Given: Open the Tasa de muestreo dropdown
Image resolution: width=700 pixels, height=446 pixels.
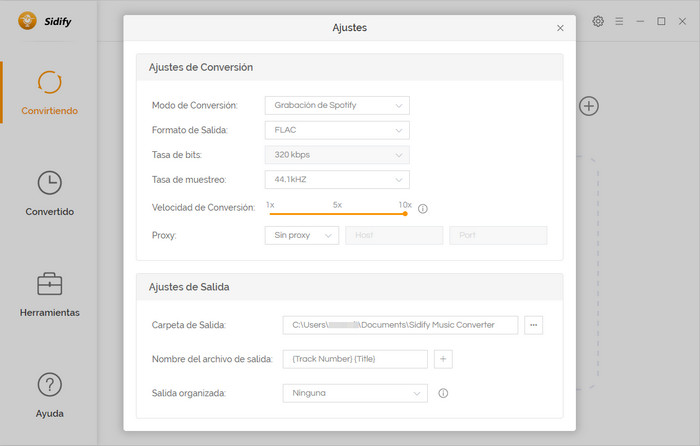Looking at the screenshot, I should point(337,179).
